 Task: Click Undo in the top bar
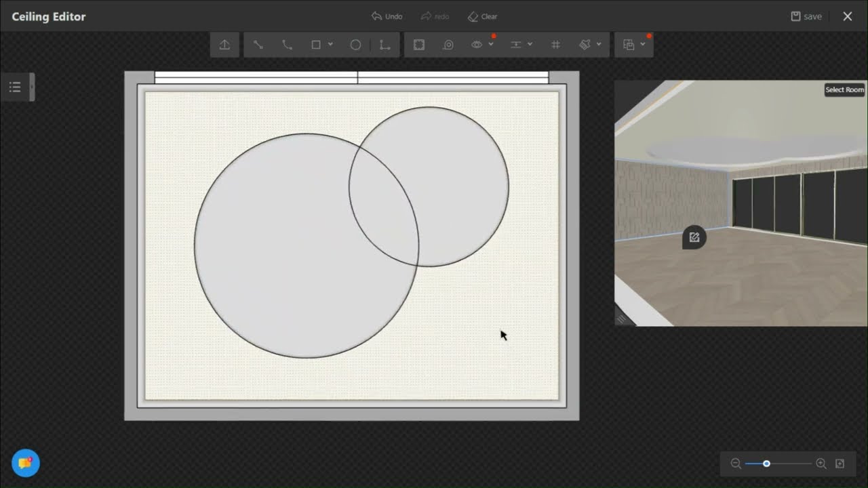click(x=387, y=16)
